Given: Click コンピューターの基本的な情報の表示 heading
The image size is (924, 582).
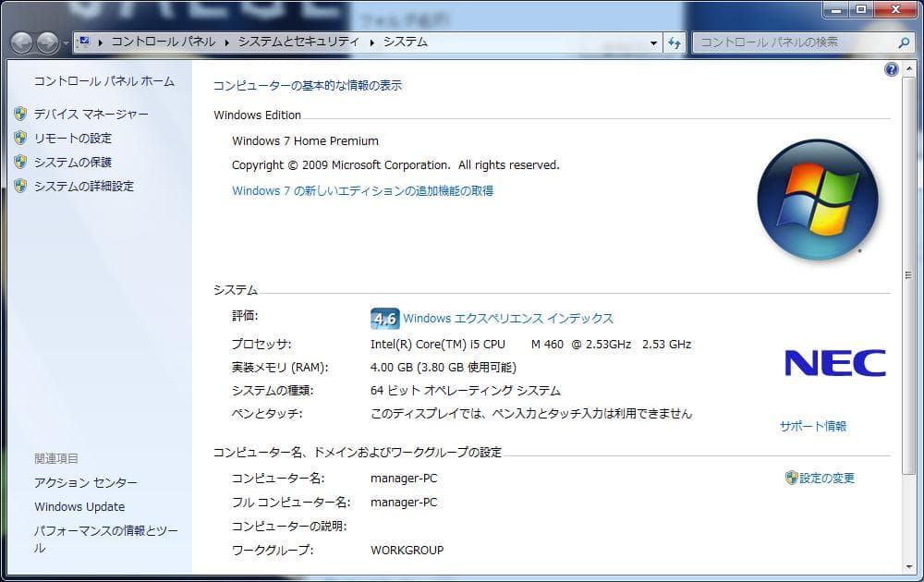Looking at the screenshot, I should pyautogui.click(x=307, y=85).
